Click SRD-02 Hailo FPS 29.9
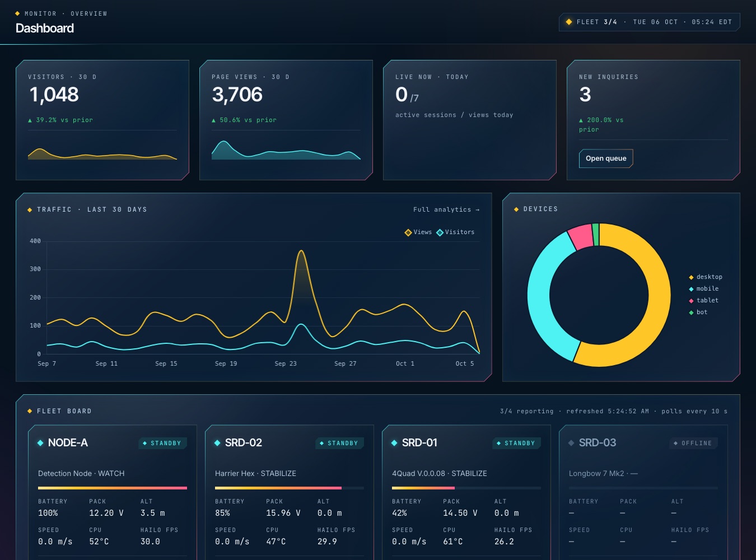 pos(327,542)
